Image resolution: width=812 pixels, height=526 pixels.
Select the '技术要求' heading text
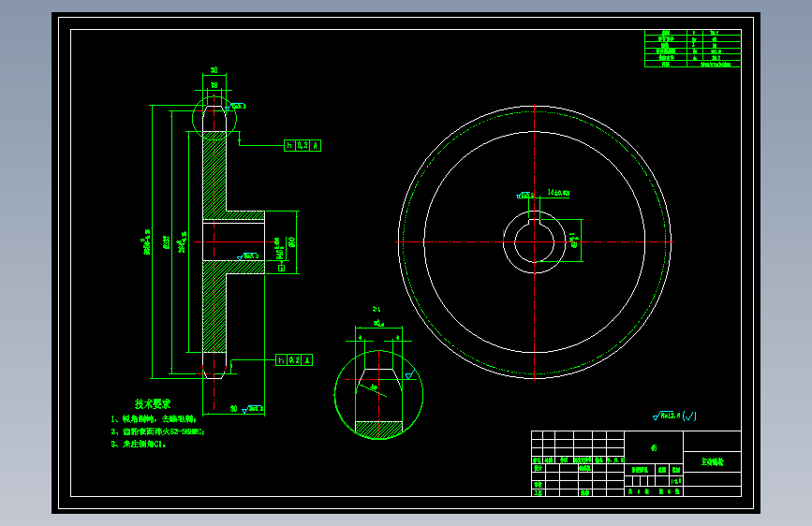[153, 403]
